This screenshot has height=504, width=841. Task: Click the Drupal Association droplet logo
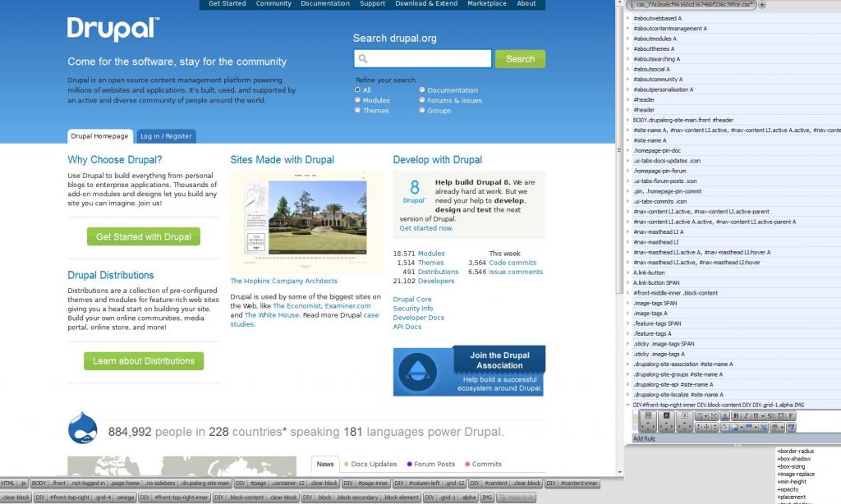(416, 371)
